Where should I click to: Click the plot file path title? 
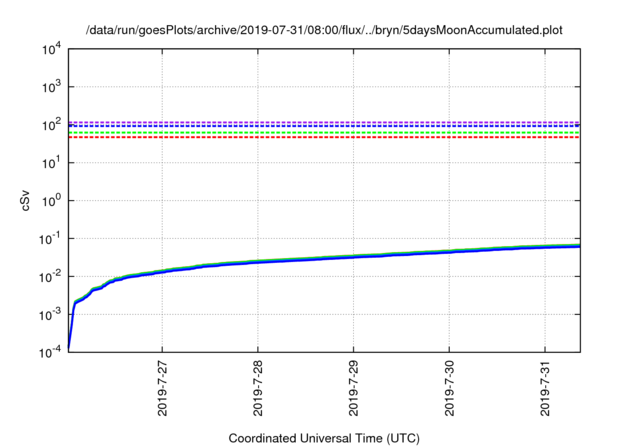pos(324,30)
